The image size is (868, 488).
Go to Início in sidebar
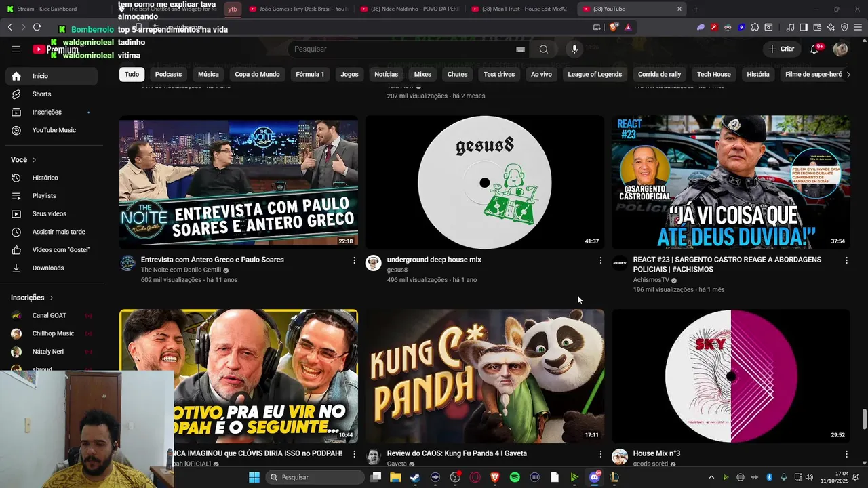click(x=52, y=76)
